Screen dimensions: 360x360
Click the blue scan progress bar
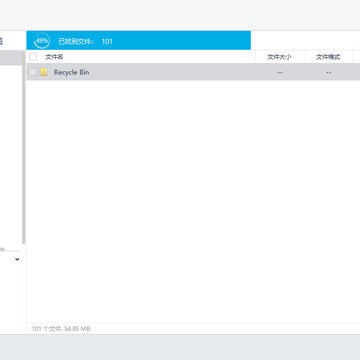[139, 40]
